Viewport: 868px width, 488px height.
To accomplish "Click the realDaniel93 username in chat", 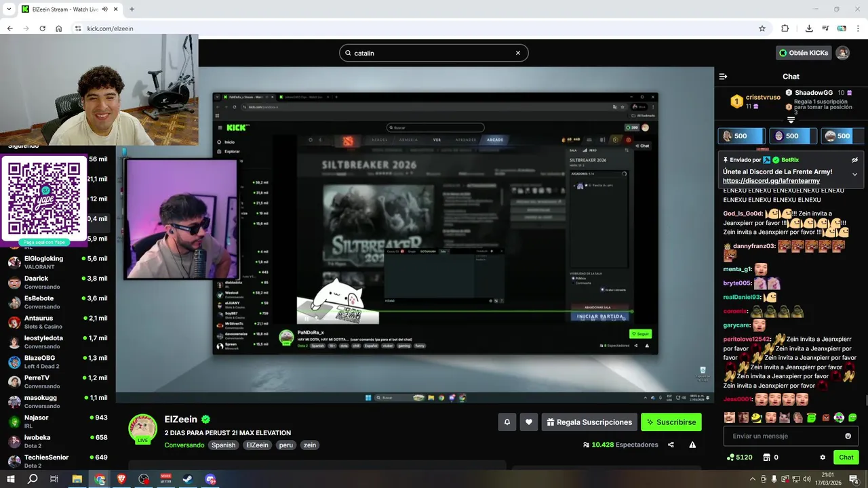I will tap(742, 297).
